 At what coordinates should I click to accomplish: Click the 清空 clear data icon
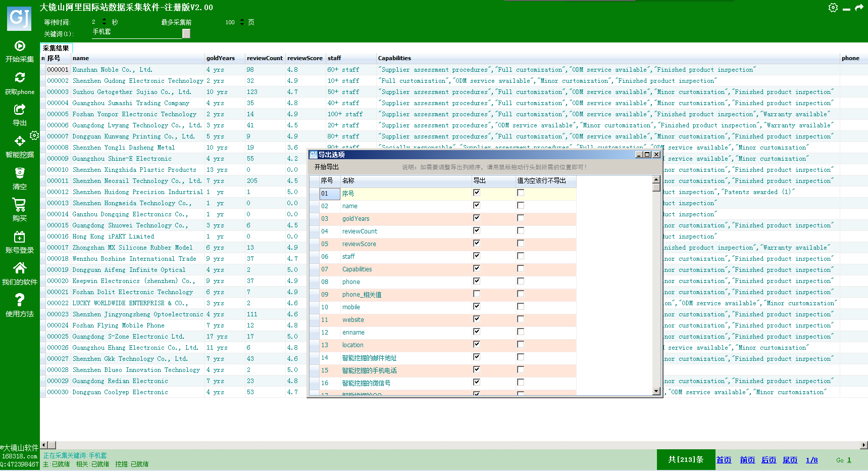pos(20,173)
